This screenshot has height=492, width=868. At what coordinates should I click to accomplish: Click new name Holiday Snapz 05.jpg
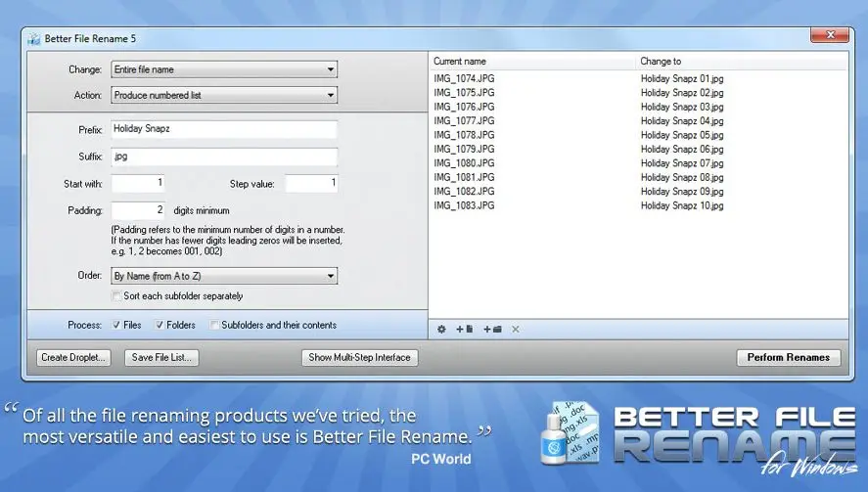[x=682, y=135]
